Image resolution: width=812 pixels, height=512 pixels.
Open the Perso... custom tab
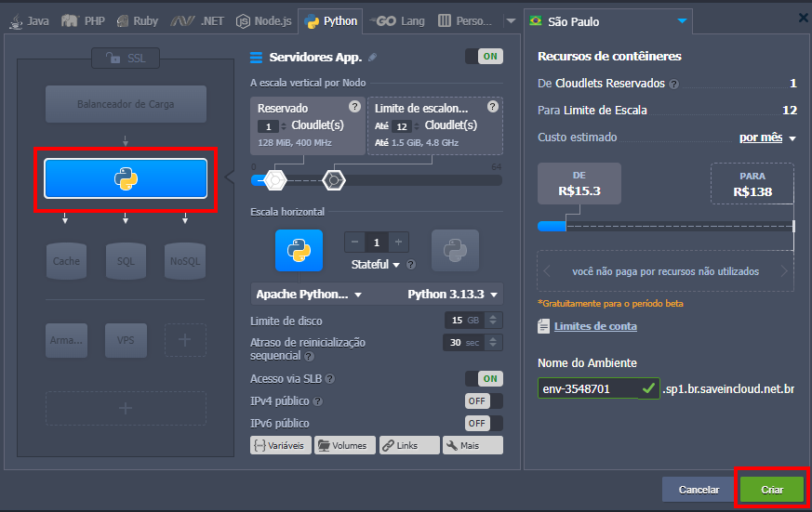click(465, 21)
